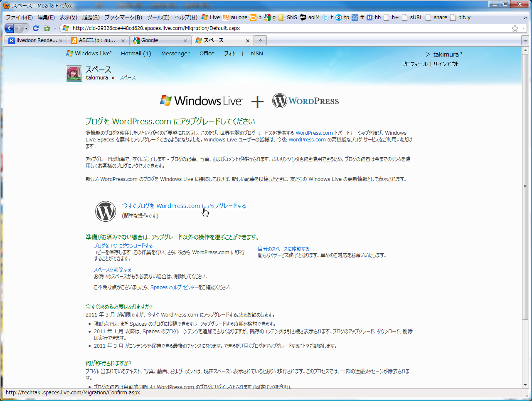Open the hb bookmark
The image size is (532, 401).
[373, 17]
